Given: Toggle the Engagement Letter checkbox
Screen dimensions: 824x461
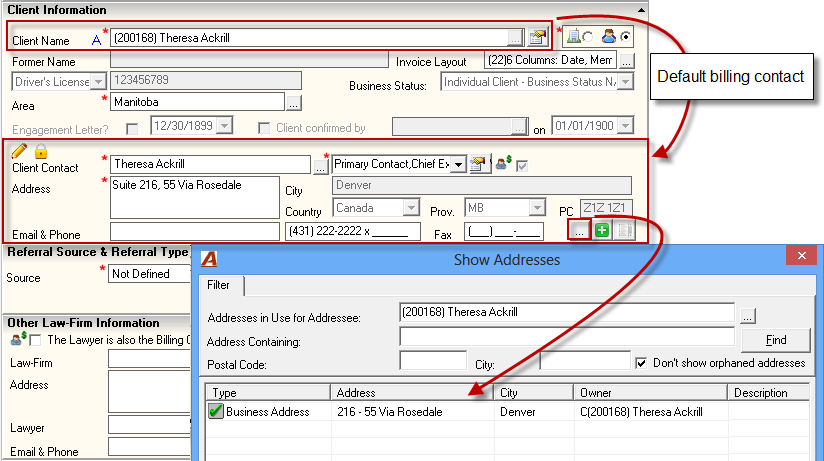Looking at the screenshot, I should tap(132, 129).
